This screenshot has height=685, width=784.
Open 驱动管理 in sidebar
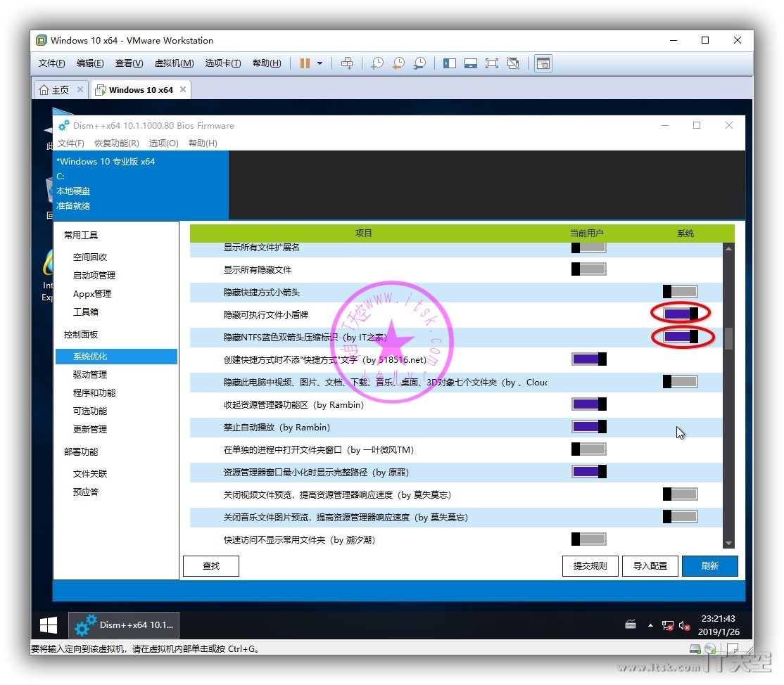tap(90, 375)
